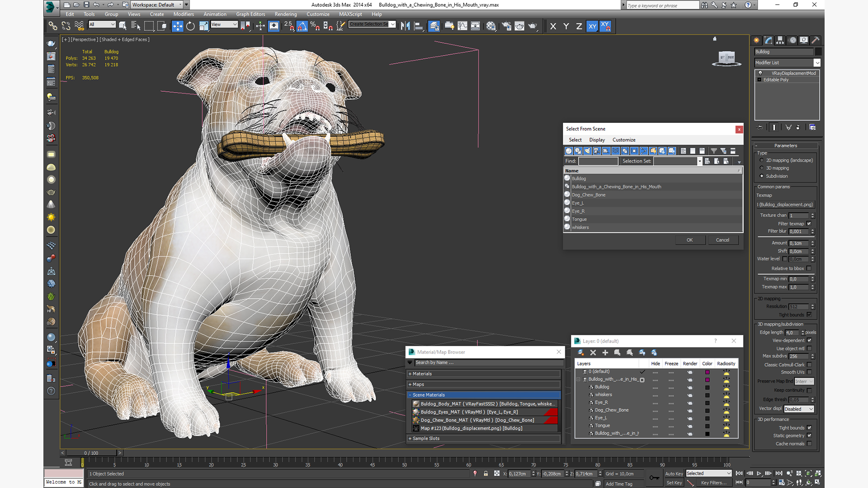Toggle the Filter texmap checkbox
The width and height of the screenshot is (868, 488).
tap(809, 224)
